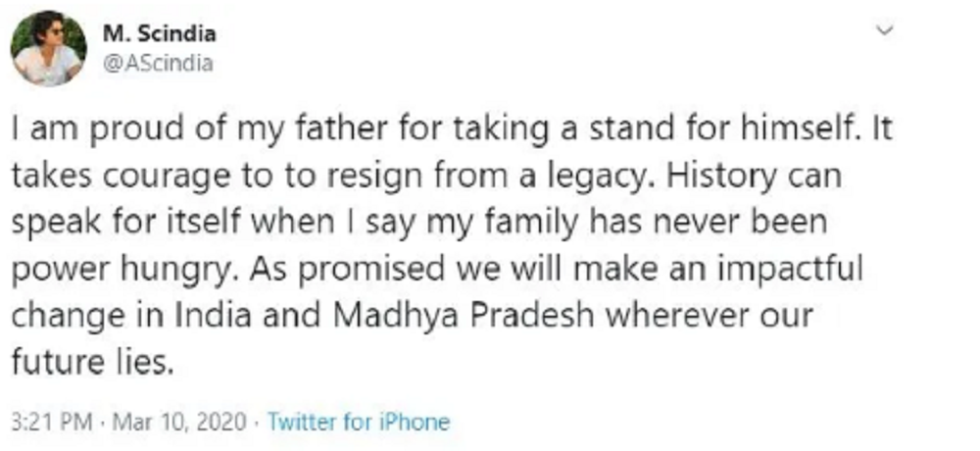
Task: Click the final words "future lies."
Action: click(x=92, y=362)
